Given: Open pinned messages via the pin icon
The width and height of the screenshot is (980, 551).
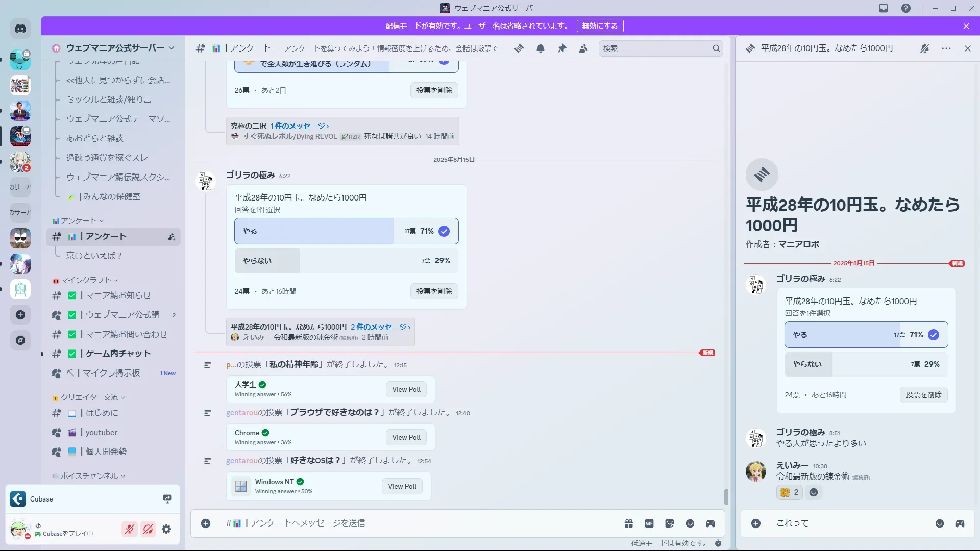Looking at the screenshot, I should tap(562, 48).
